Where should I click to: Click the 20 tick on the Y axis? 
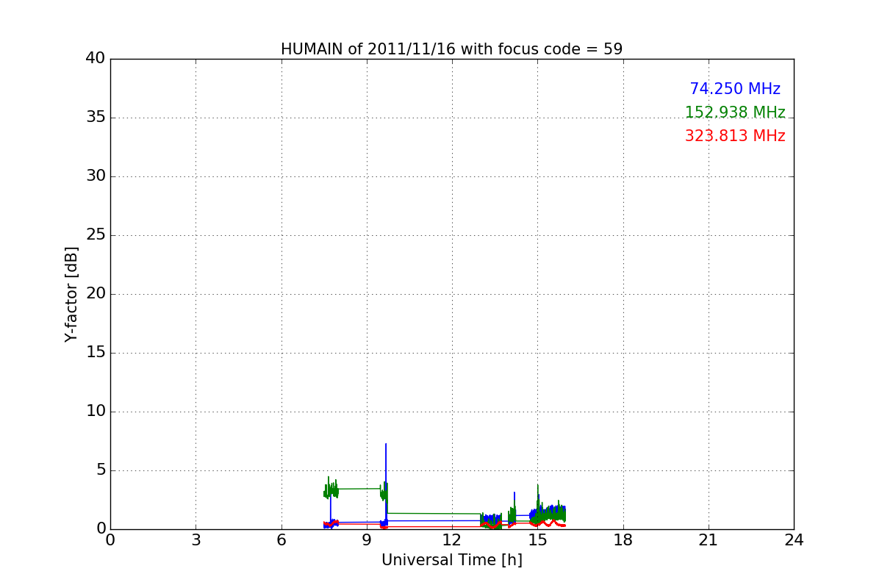click(95, 294)
